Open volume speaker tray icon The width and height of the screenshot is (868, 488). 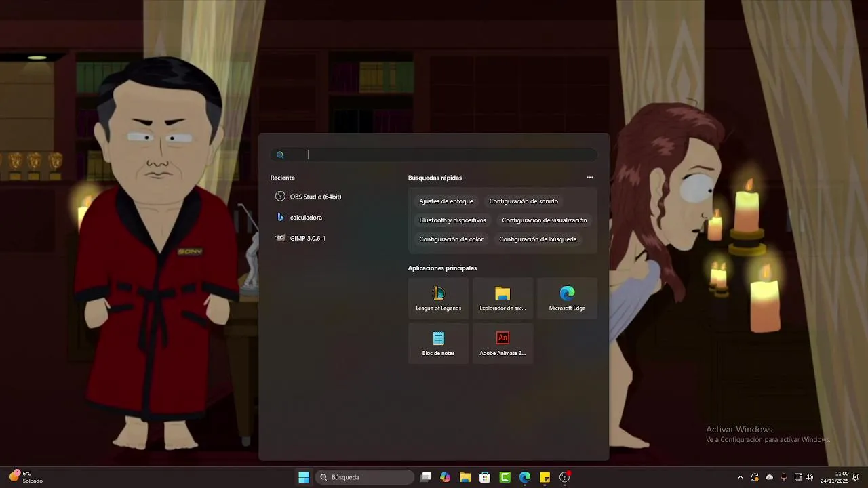(809, 477)
